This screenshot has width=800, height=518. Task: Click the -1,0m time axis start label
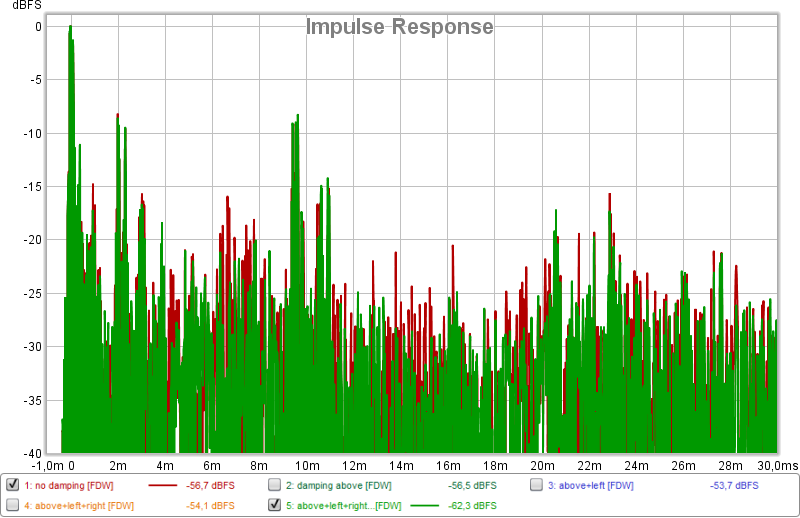48,466
